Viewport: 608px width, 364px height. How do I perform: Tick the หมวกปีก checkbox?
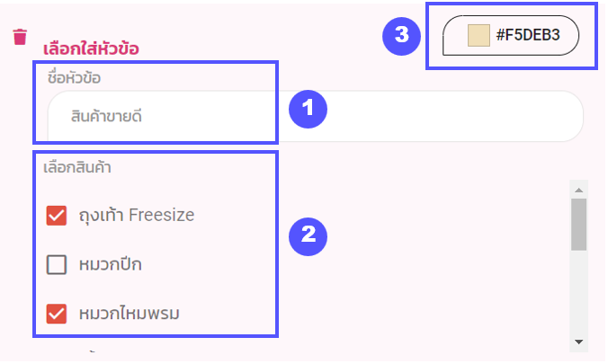57,265
